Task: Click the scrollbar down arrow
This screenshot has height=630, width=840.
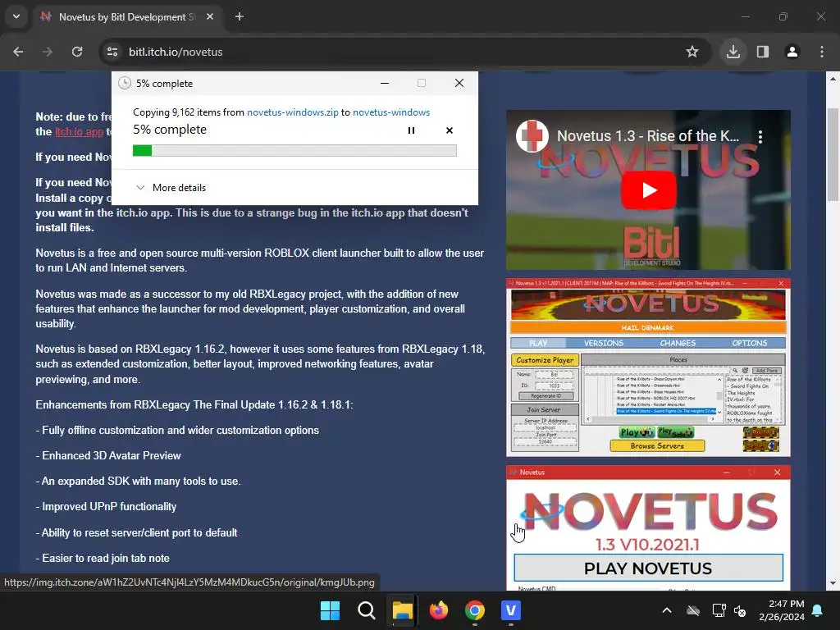Action: point(833,583)
